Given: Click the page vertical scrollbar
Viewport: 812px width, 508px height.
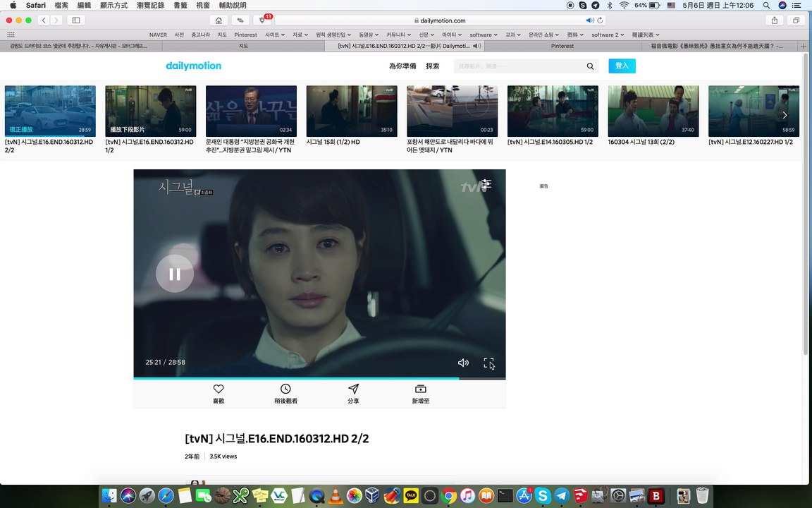Looking at the screenshot, I should tap(805, 204).
